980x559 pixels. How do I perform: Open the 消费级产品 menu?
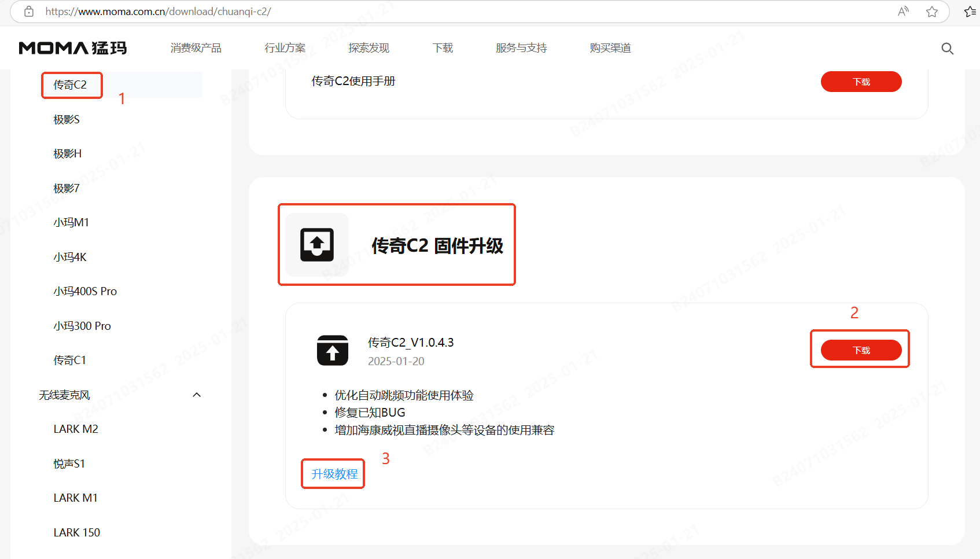click(196, 48)
